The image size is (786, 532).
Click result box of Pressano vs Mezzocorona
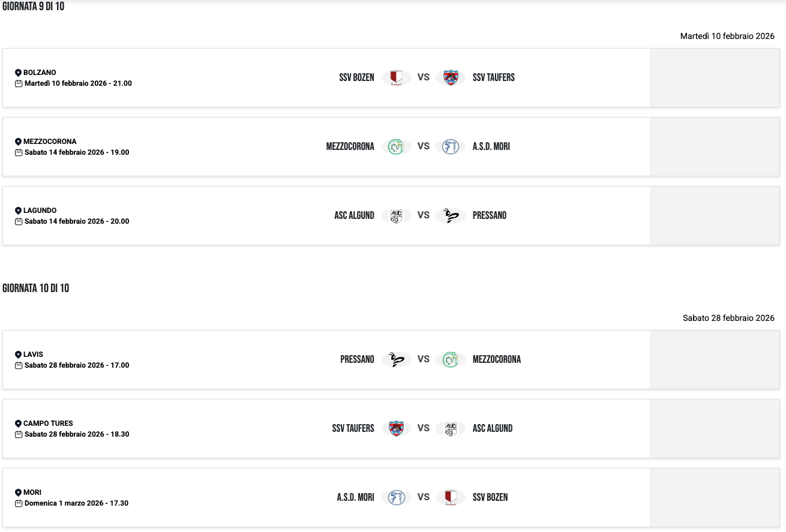tap(714, 359)
